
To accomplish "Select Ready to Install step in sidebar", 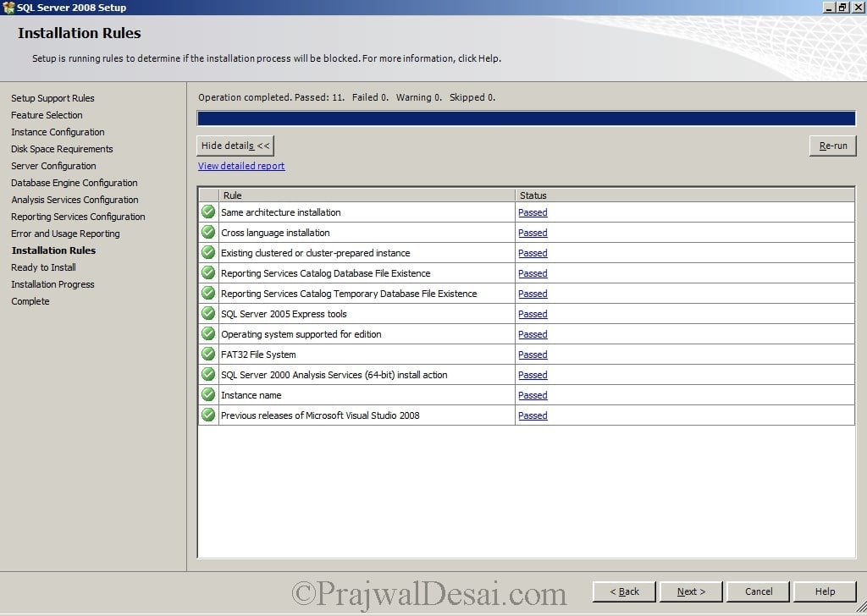I will click(43, 267).
